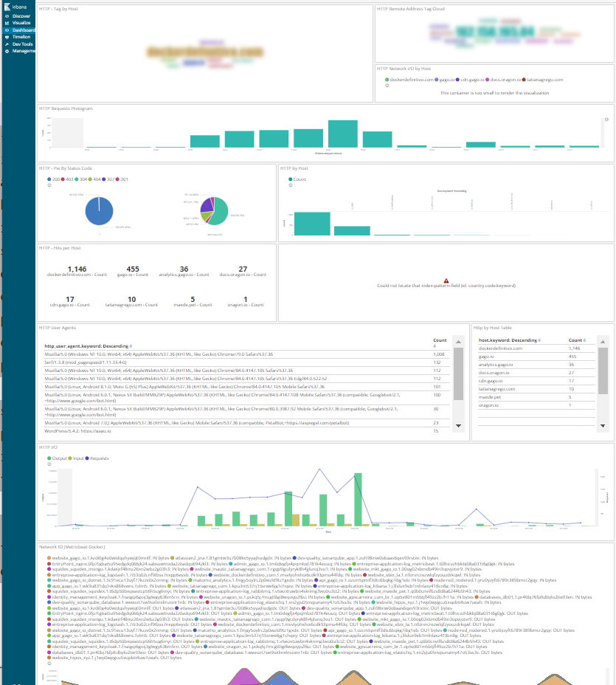The height and width of the screenshot is (685, 616).
Task: Open Dev Tools wrench icon
Action: click(7, 44)
